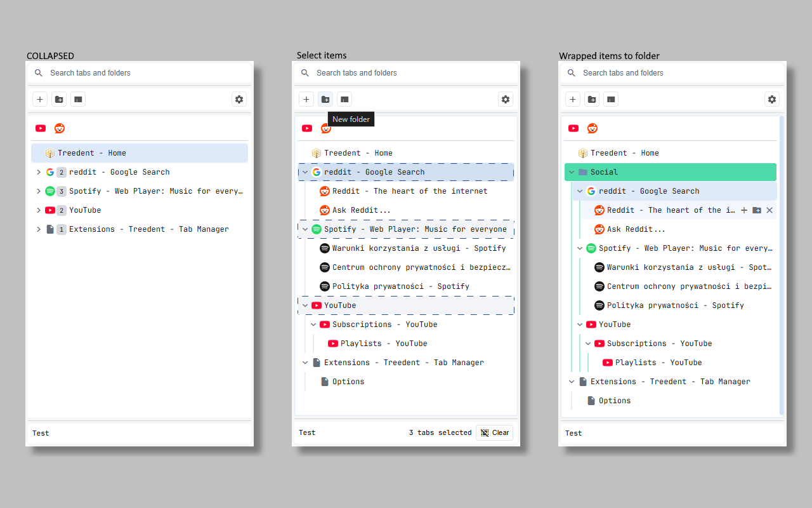
Task: Collapse Extensions - Treedent in Select items panel
Action: click(305, 363)
